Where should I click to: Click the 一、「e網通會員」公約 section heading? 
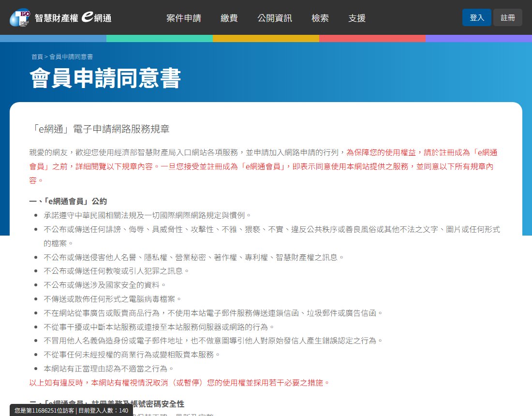tap(68, 201)
